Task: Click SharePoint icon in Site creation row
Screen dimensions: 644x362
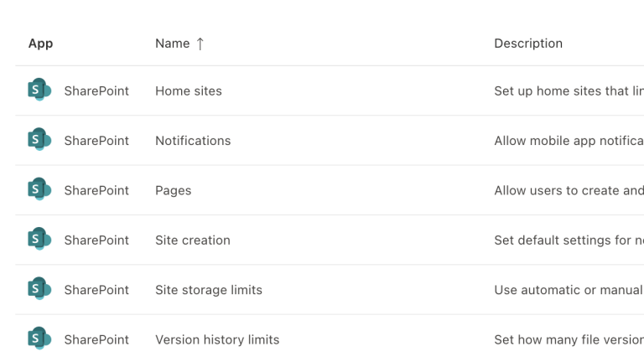Action: [39, 240]
